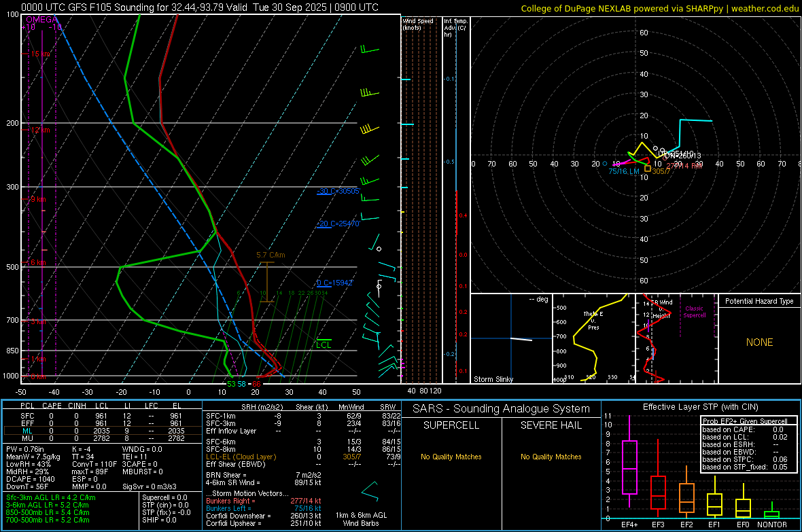This screenshot has height=532, width=802.
Task: Click the 'SigSvr = 0 m3/s3' value
Action: (x=150, y=486)
